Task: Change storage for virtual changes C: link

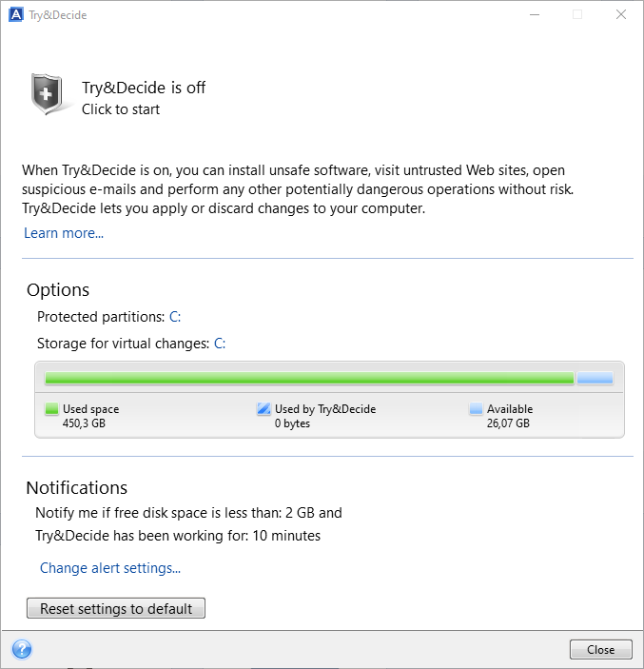Action: (219, 344)
